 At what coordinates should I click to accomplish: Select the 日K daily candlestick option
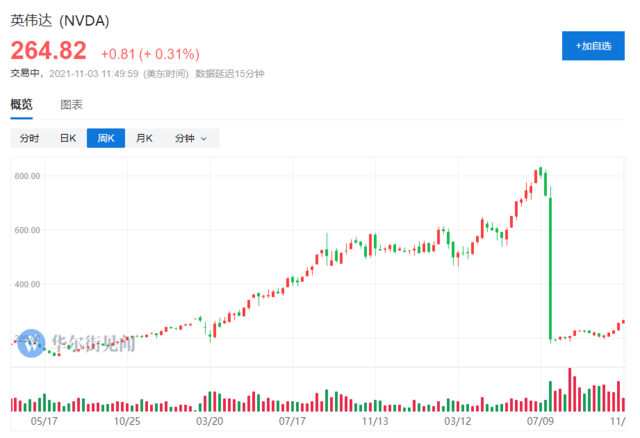[x=68, y=139]
